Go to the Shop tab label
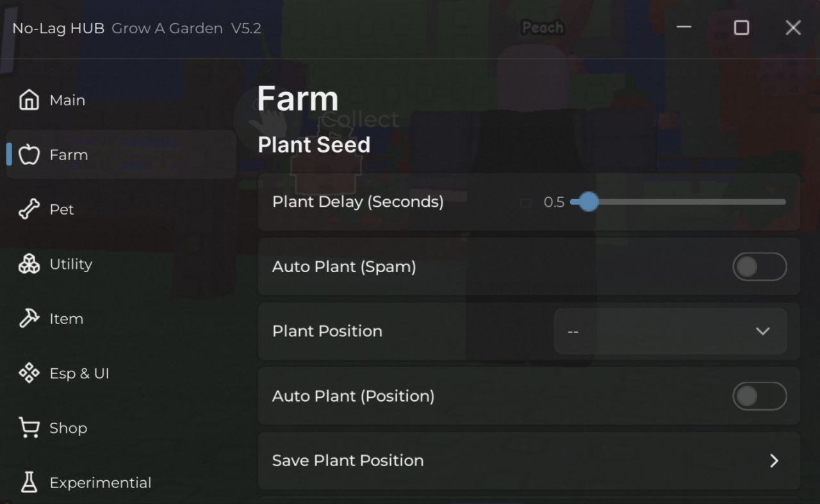 [68, 428]
